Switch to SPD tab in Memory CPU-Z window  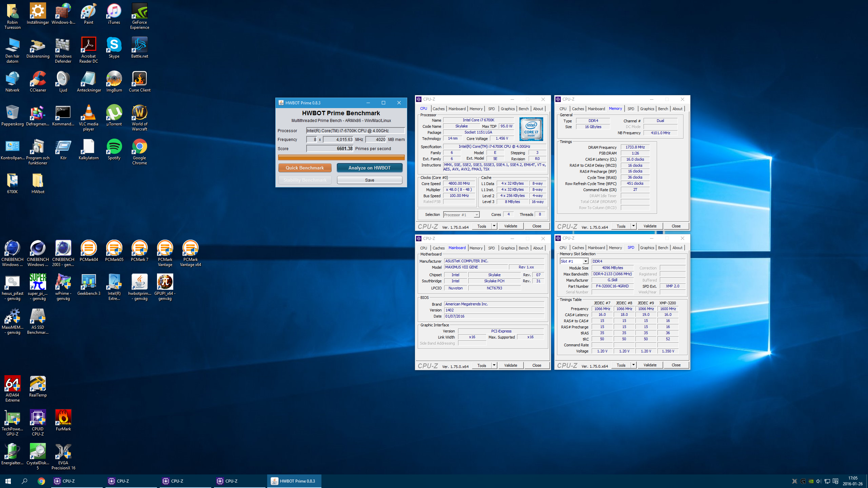coord(631,109)
